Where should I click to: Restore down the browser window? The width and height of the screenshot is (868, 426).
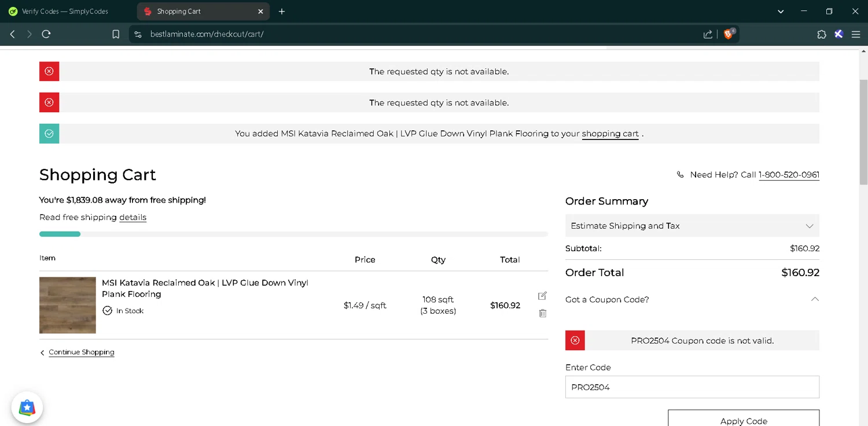click(x=829, y=12)
